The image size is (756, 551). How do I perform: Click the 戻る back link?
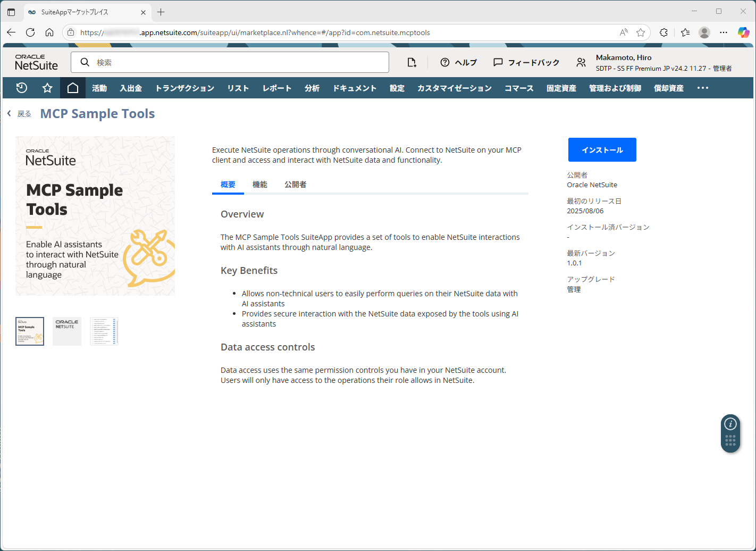point(24,114)
